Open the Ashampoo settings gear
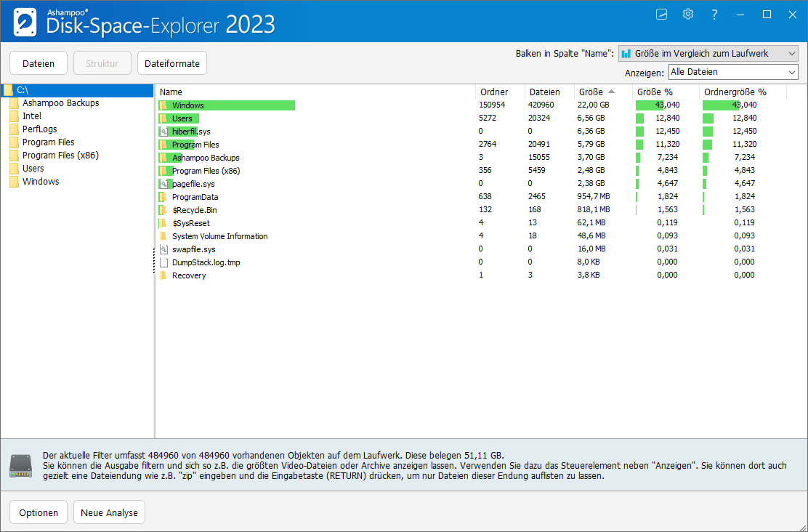Screen dimensions: 808x532 (x=687, y=14)
